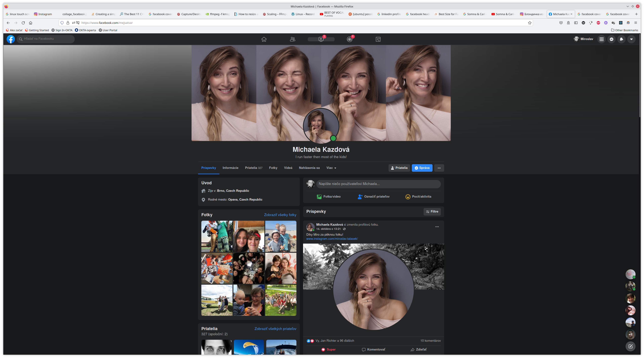Open Facebook home feed icon
The height and width of the screenshot is (358, 644).
point(264,39)
